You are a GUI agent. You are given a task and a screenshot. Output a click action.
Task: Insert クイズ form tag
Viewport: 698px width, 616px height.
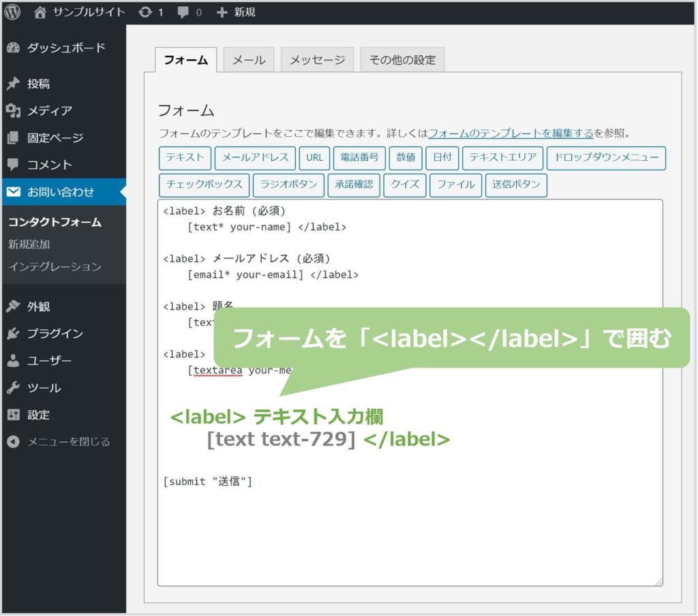pos(405,185)
